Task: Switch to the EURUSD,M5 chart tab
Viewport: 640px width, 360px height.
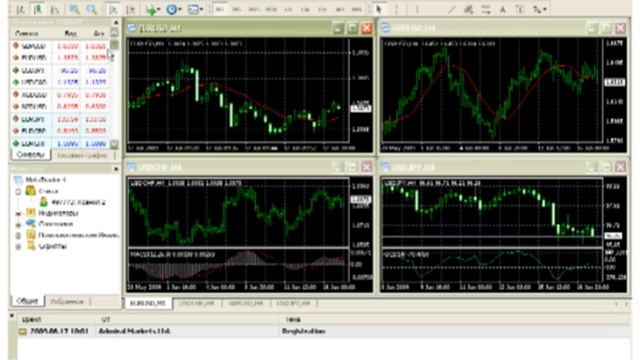Action: coord(148,303)
